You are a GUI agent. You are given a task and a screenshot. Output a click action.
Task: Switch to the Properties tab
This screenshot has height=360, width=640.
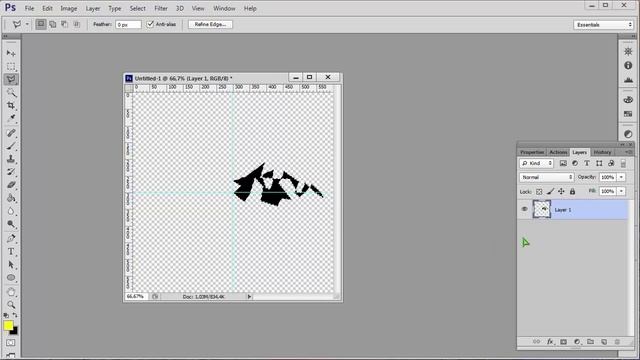(532, 152)
